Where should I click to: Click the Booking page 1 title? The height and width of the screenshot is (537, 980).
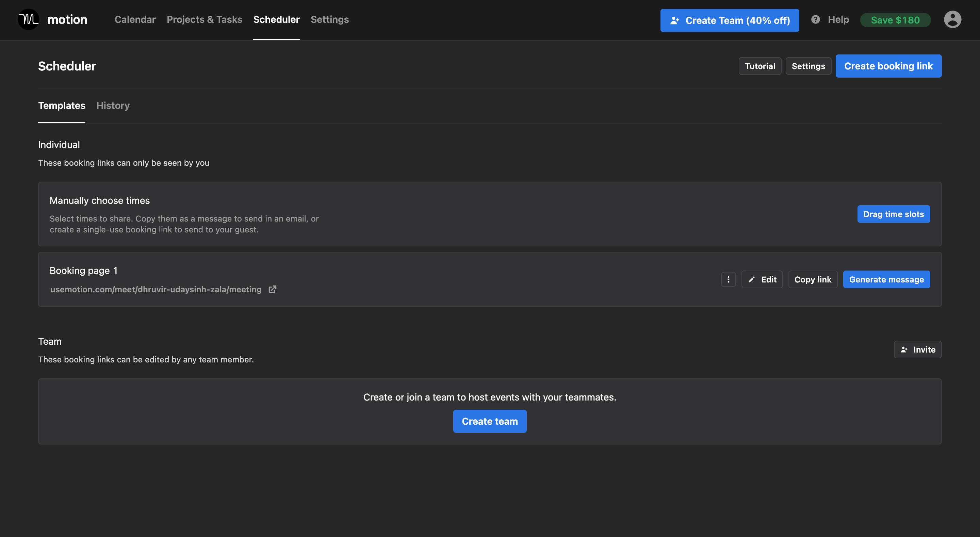point(83,270)
